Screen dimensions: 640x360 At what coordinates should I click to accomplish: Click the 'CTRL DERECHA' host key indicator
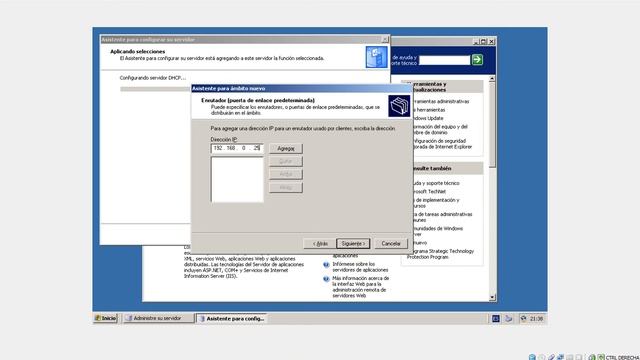(622, 357)
